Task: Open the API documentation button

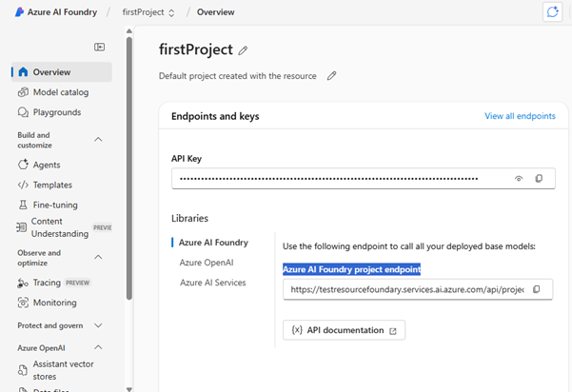Action: coord(344,330)
